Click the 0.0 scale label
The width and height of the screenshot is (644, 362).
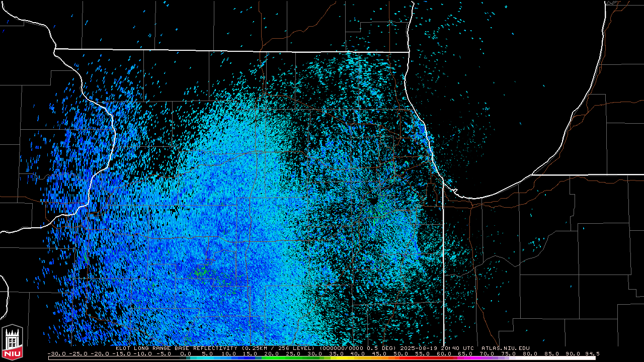coord(186,353)
